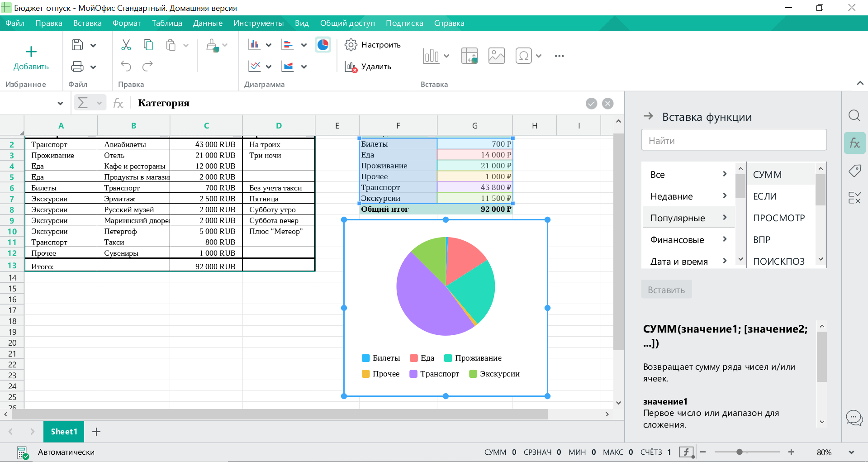Switch to the Sheet1 tab
This screenshot has width=868, height=462.
pos(64,432)
